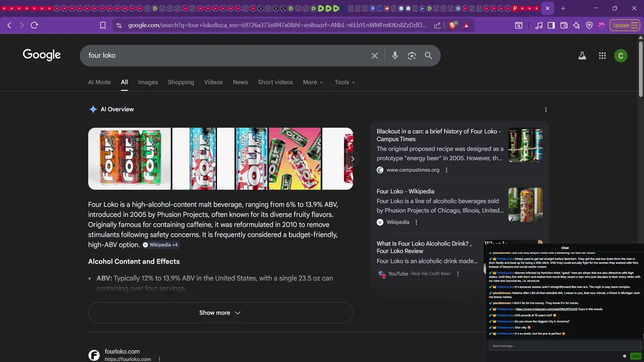The width and height of the screenshot is (644, 362).
Task: Open a new browser tab with plus
Action: point(563,8)
